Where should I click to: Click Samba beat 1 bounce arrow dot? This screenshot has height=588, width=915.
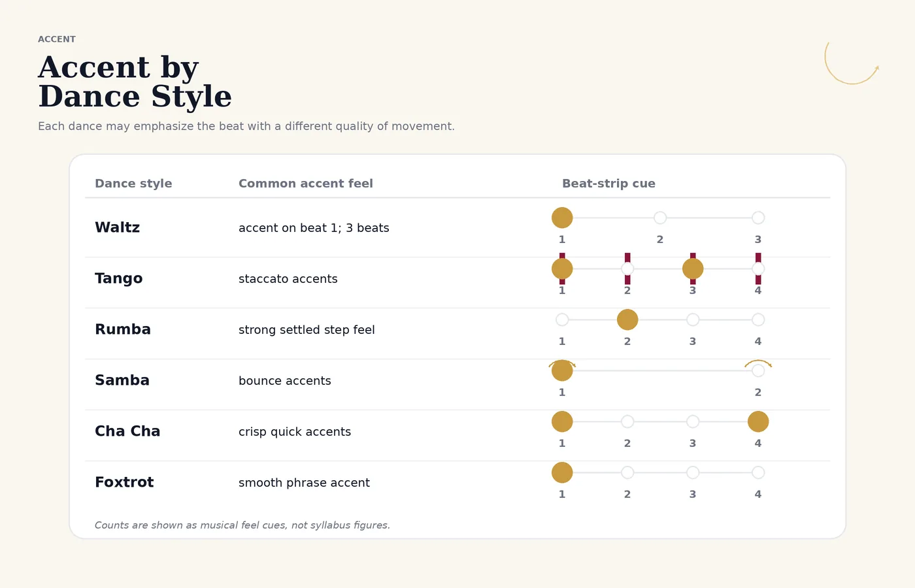pyautogui.click(x=562, y=370)
